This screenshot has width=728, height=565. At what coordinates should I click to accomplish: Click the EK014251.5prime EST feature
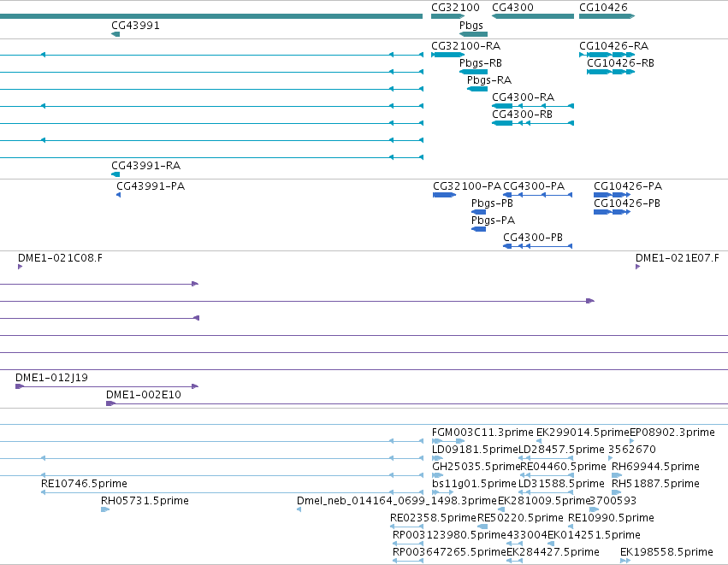[551, 544]
